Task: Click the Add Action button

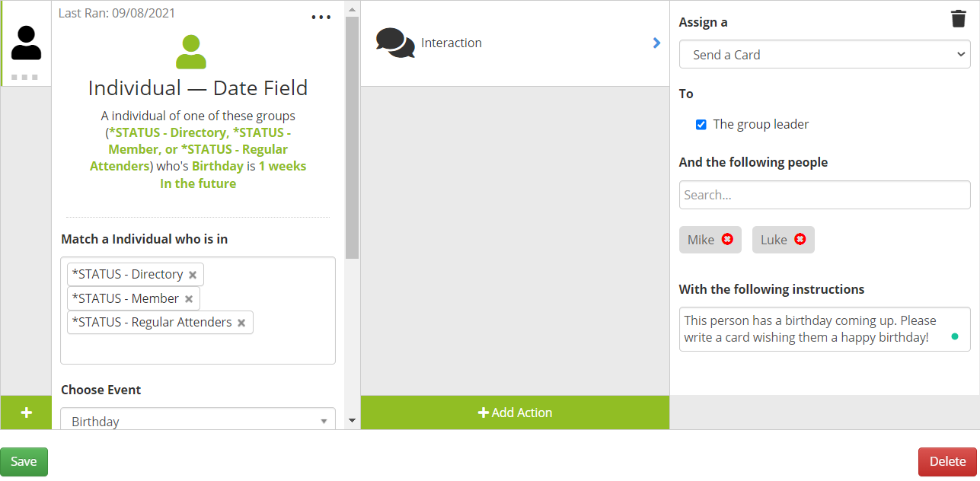Action: (515, 413)
